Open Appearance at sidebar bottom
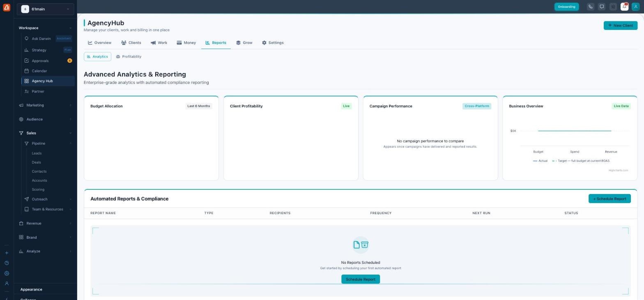This screenshot has height=300, width=644. tap(31, 290)
